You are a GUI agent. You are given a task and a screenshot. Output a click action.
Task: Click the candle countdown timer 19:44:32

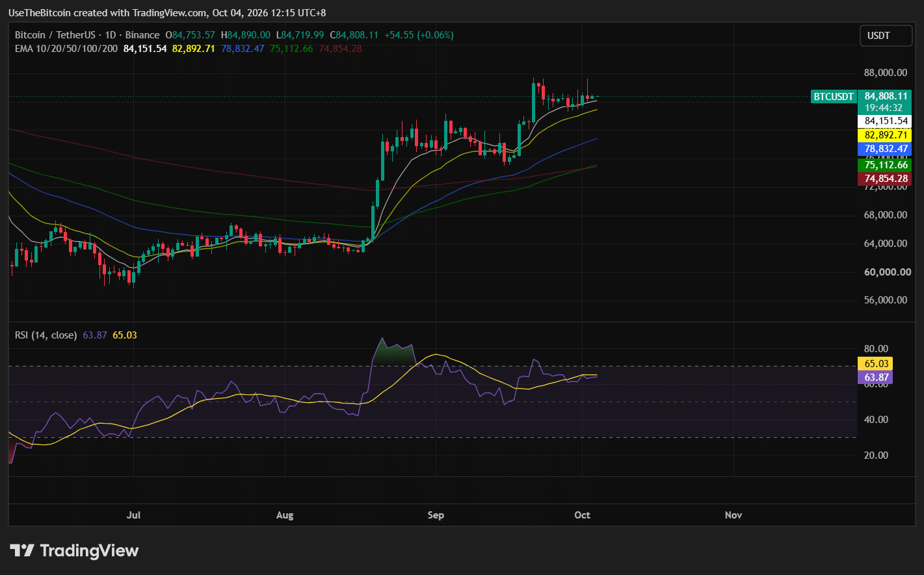[884, 108]
